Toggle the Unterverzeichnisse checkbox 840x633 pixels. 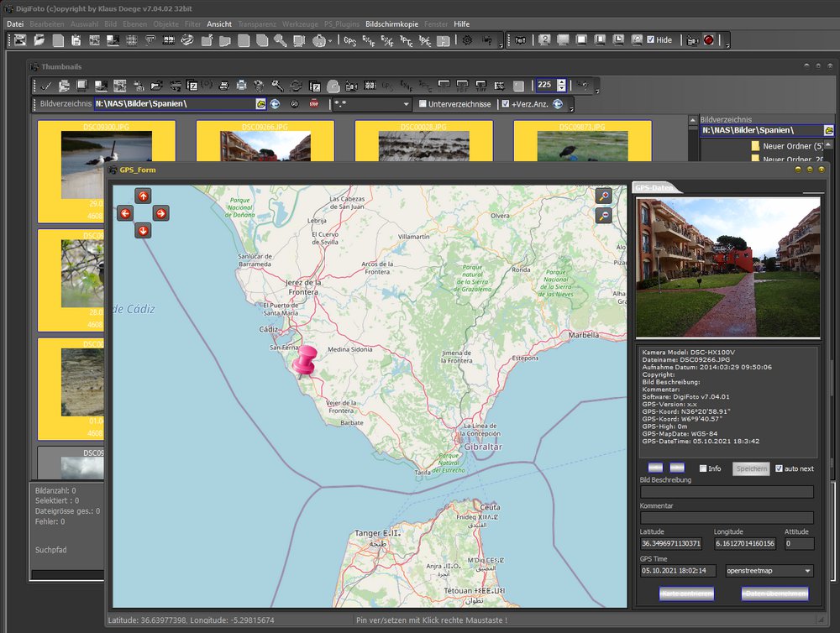[423, 104]
